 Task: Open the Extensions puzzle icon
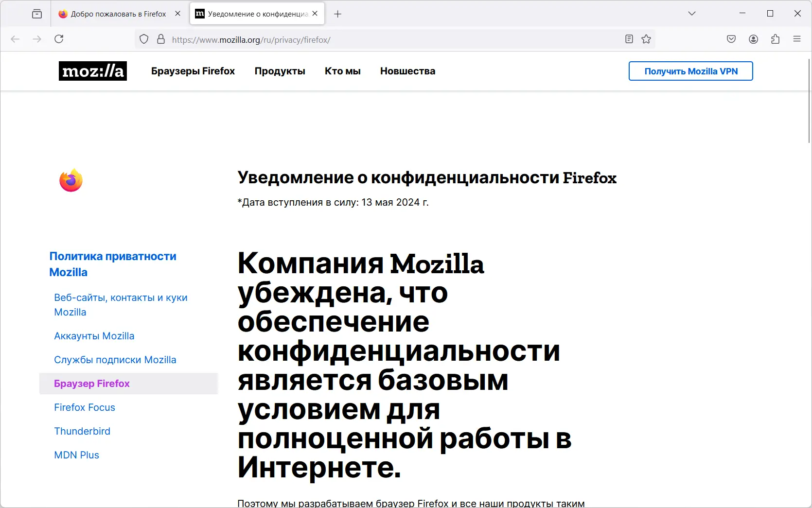pos(776,39)
